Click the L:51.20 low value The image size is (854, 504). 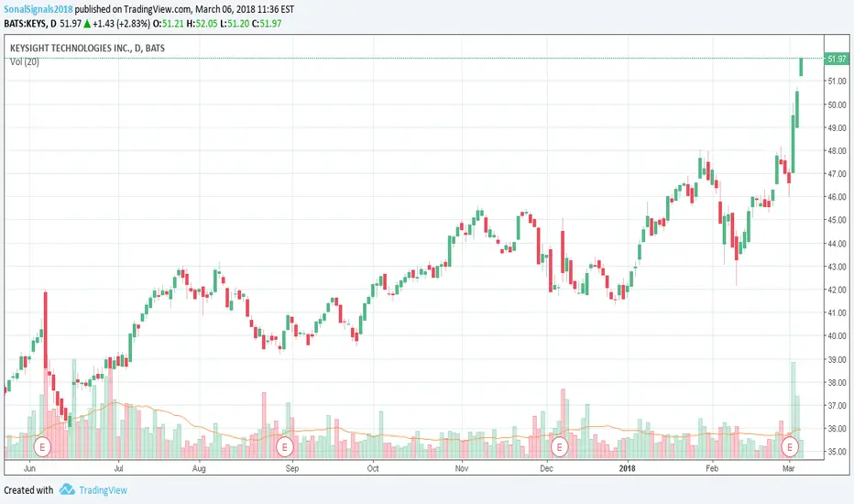point(235,24)
